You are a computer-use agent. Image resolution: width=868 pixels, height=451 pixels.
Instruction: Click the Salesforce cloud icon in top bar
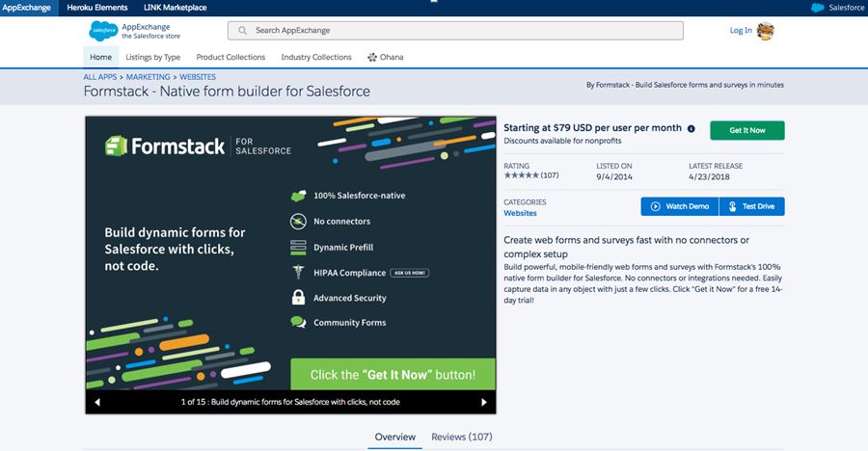817,8
